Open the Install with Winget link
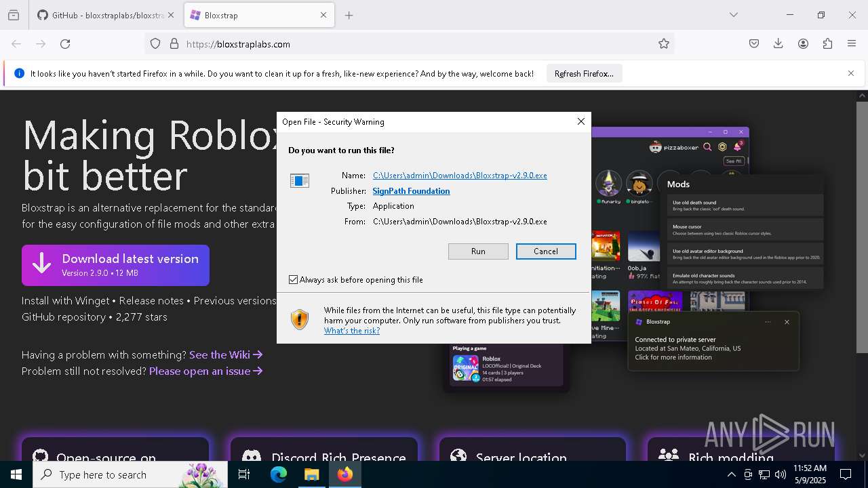The width and height of the screenshot is (868, 488). click(65, 301)
